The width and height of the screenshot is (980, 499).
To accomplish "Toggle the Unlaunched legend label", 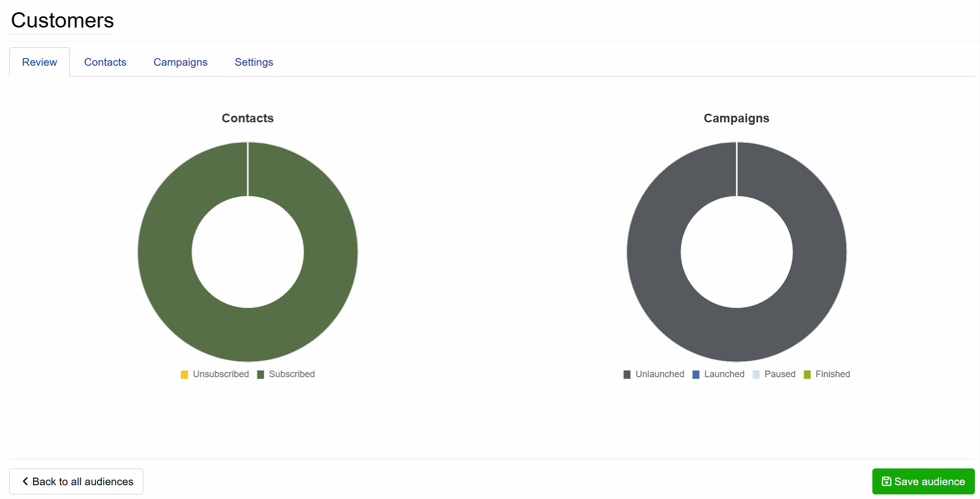I will 660,374.
